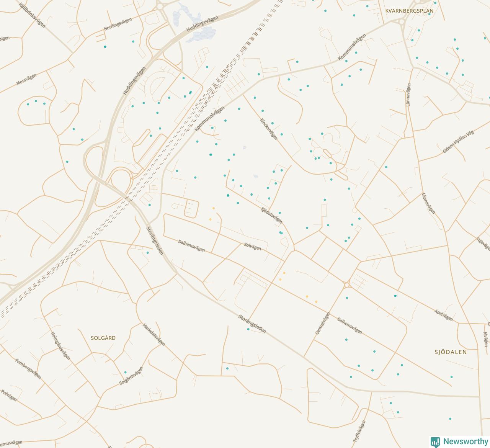This screenshot has width=490, height=448.
Task: Select the SOLGÅRD district label
Action: 103,338
